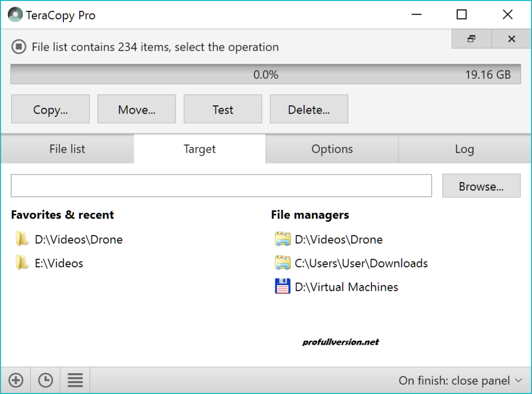The image size is (532, 394).
Task: Open the hamburger menu icon
Action: [75, 380]
